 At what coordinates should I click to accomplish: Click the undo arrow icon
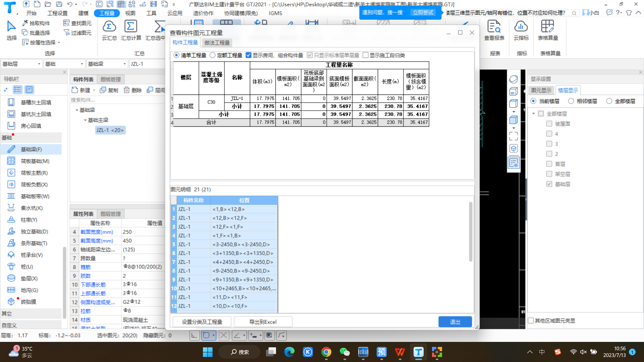pos(69,4)
